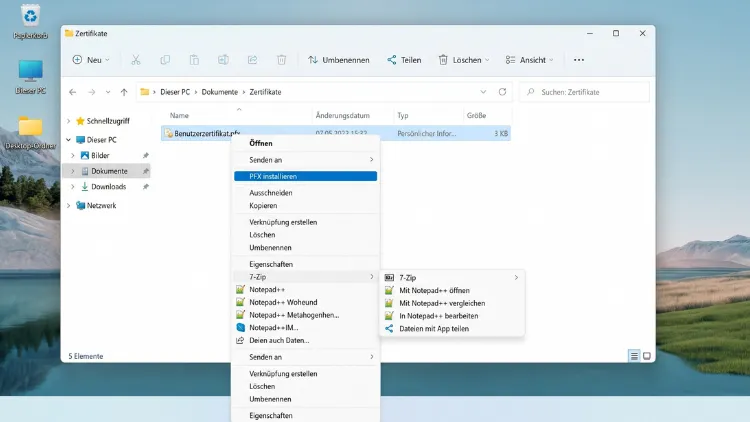Click the Benutzerzertifikat.pfx file icon
This screenshot has width=750, height=422.
coord(168,133)
